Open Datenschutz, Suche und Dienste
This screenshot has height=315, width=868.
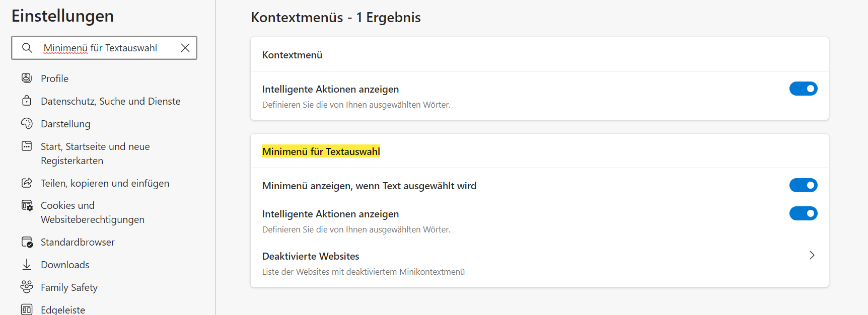[110, 101]
